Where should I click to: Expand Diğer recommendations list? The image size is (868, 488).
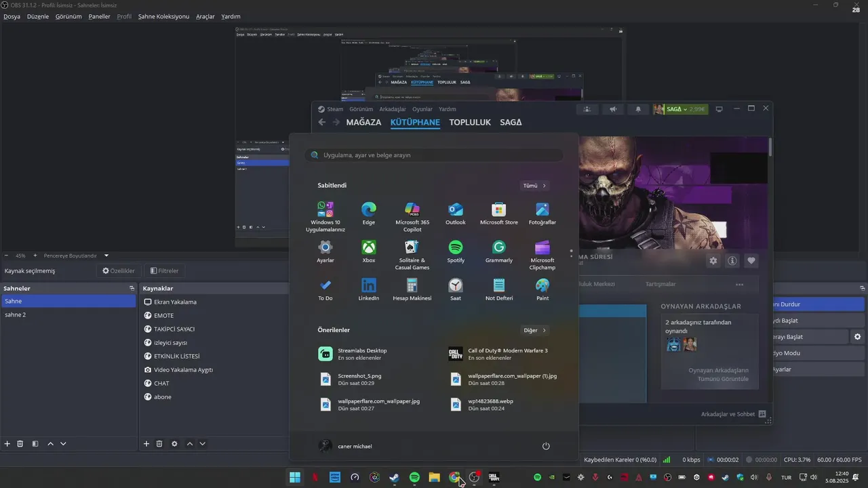(534, 330)
